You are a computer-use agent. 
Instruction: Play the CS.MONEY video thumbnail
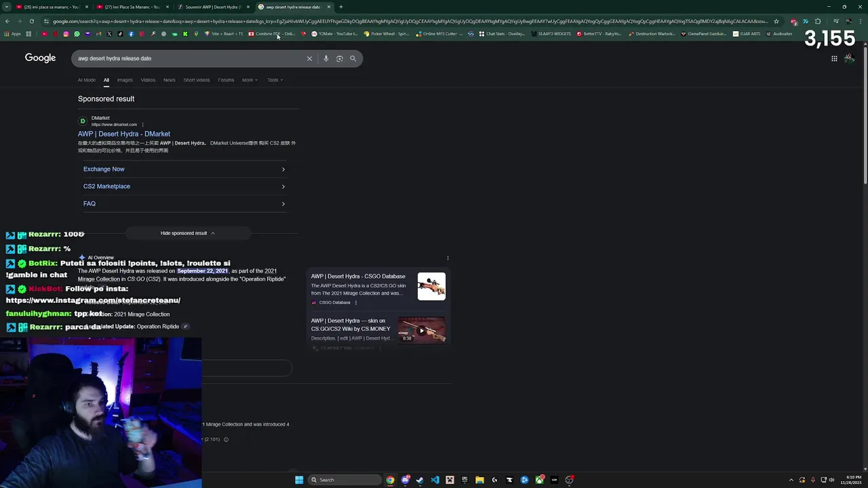tap(422, 330)
